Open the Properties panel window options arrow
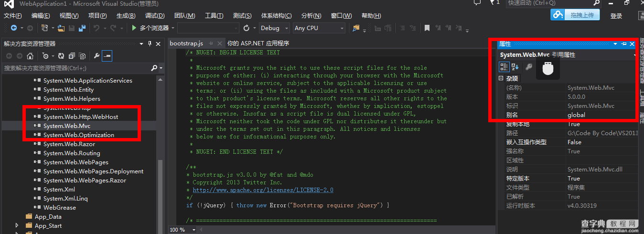 click(615, 44)
